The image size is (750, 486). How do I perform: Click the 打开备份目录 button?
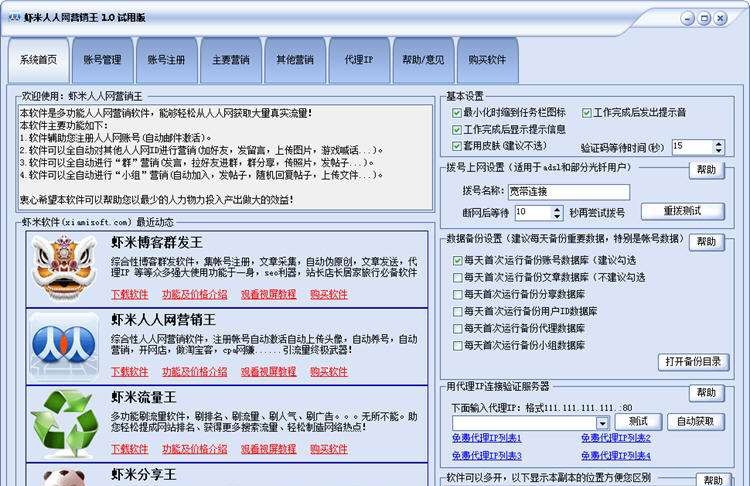(693, 362)
